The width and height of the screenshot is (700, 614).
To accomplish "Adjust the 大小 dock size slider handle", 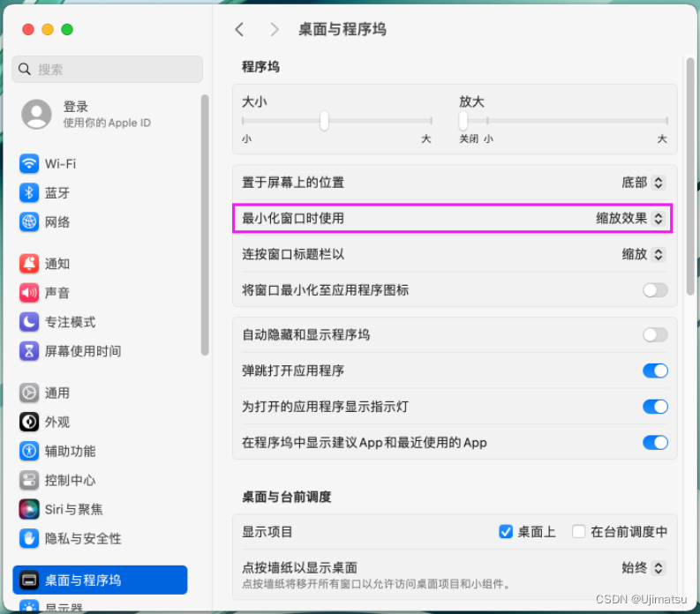I will [324, 121].
